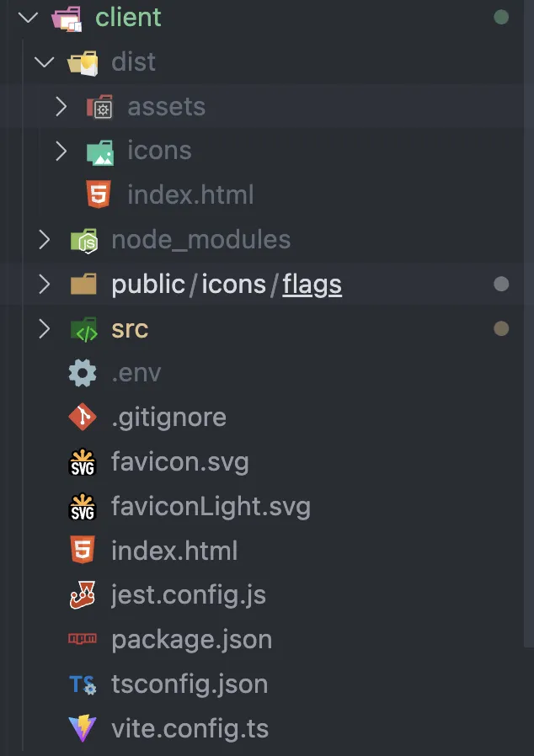Viewport: 534px width, 756px height.
Task: Click the SVG icon beside favicon.svg
Action: 83,462
